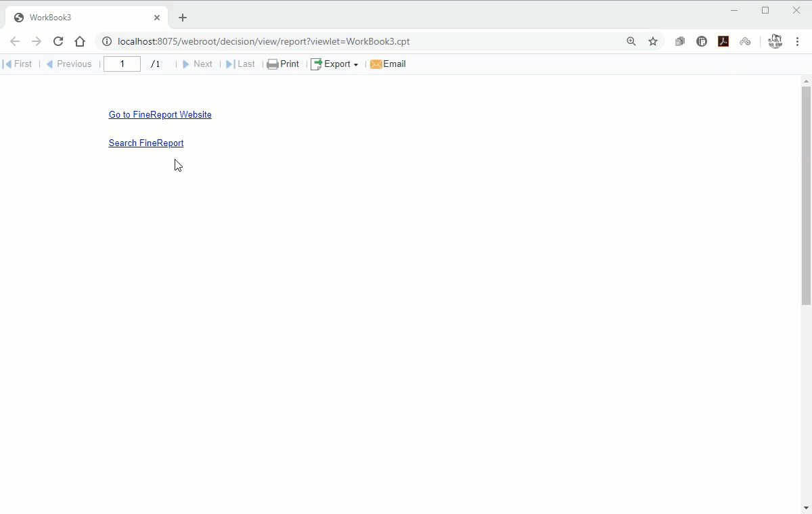
Task: Click the site info shield in address bar
Action: pos(107,41)
